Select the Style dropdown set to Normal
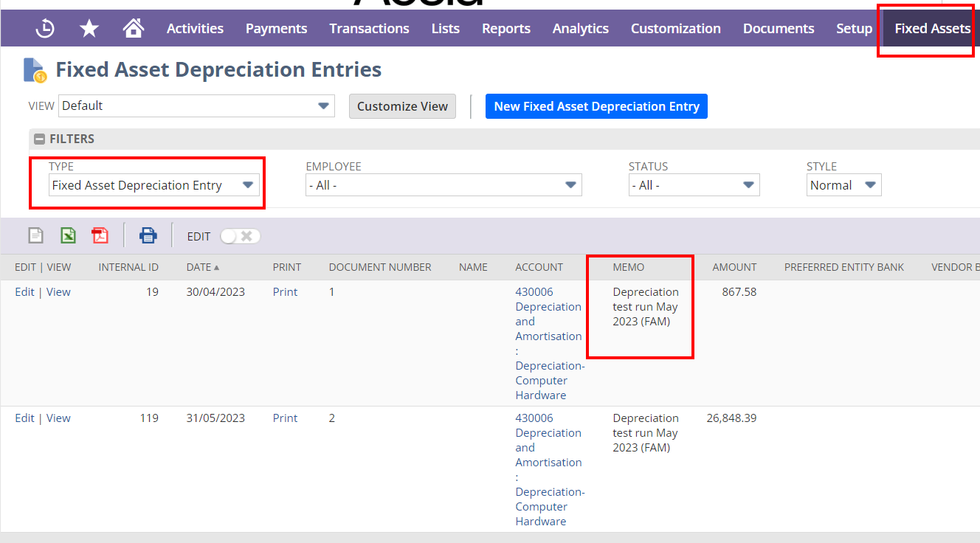The image size is (980, 543). [x=843, y=185]
